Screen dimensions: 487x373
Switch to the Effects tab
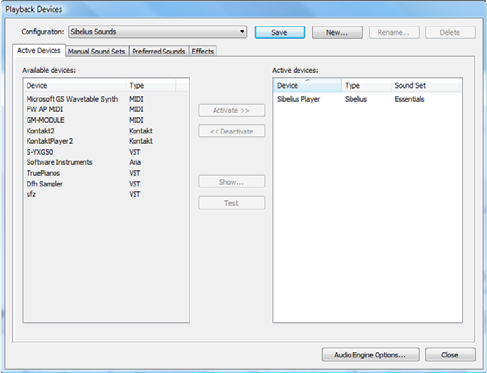[x=203, y=51]
